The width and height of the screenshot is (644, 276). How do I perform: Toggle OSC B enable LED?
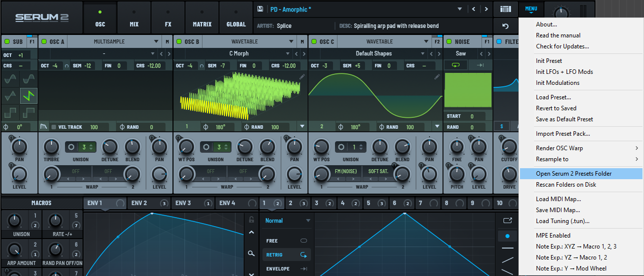point(178,42)
